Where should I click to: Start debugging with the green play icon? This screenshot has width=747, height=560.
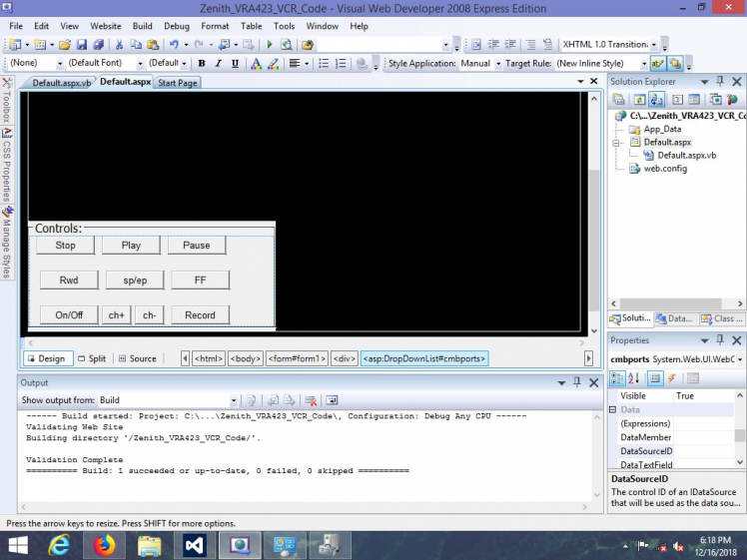270,45
